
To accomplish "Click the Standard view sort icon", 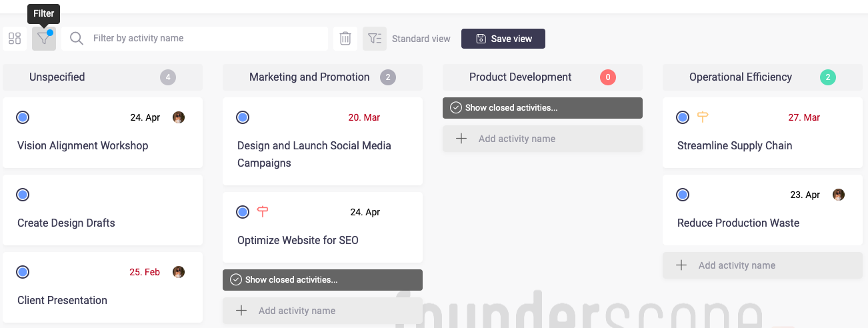I will 375,39.
